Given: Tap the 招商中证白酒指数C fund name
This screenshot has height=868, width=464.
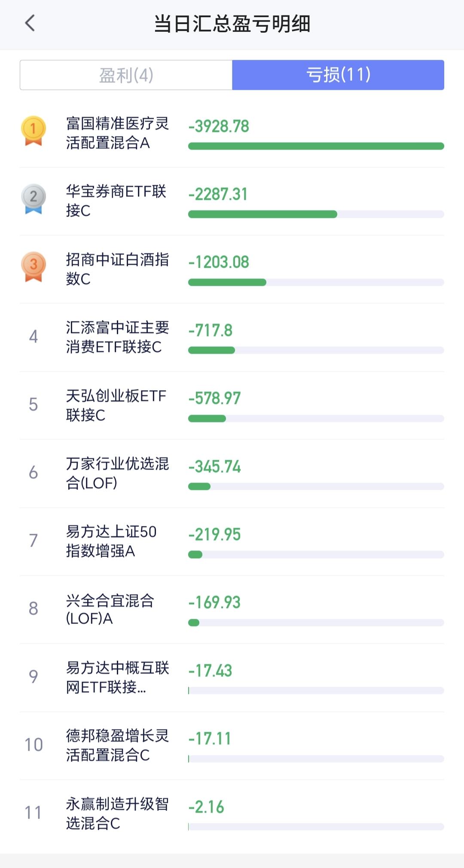Looking at the screenshot, I should click(117, 269).
